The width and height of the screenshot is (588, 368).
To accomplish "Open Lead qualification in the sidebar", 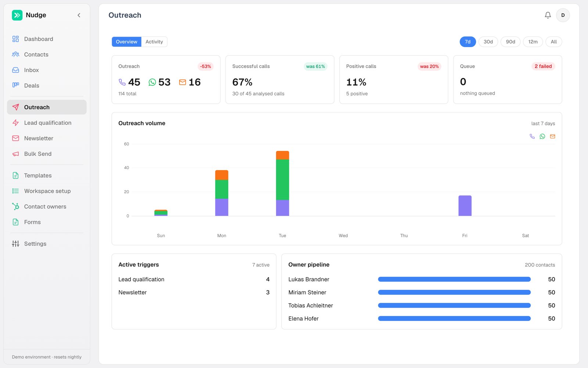I will pyautogui.click(x=47, y=123).
